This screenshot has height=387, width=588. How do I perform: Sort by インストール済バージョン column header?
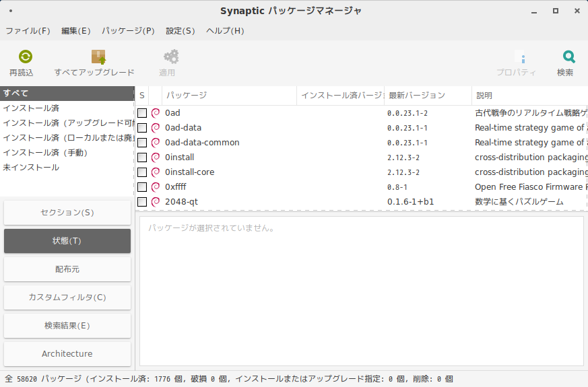point(341,96)
